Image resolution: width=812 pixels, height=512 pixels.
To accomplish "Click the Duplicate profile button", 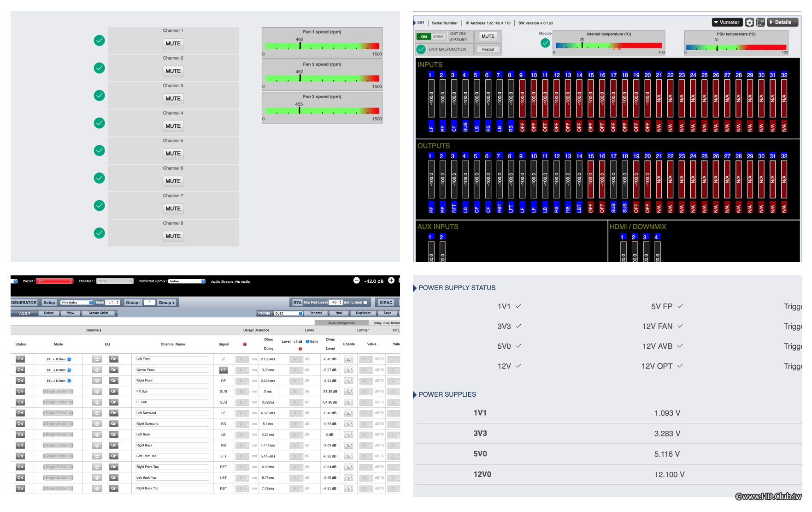I will click(363, 313).
